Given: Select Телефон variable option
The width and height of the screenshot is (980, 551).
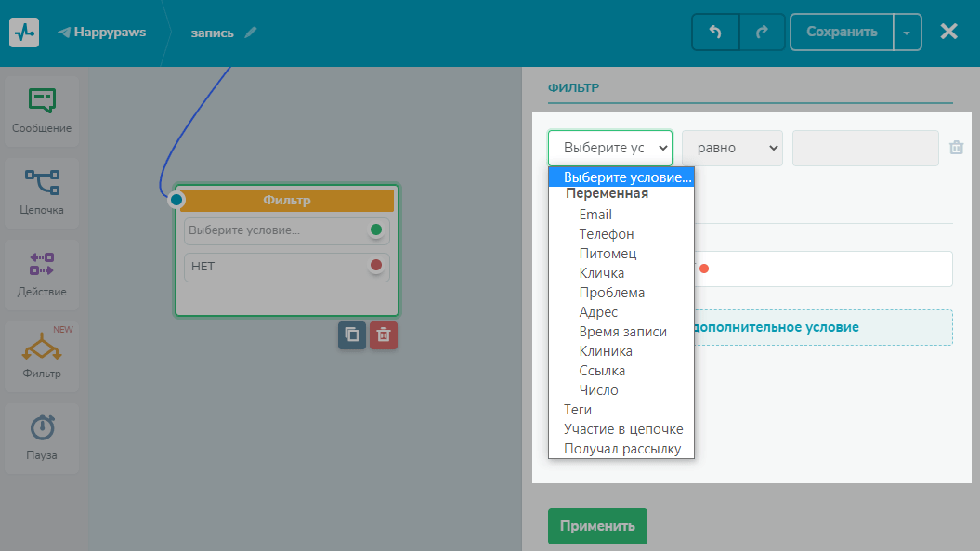Looking at the screenshot, I should tap(621, 234).
